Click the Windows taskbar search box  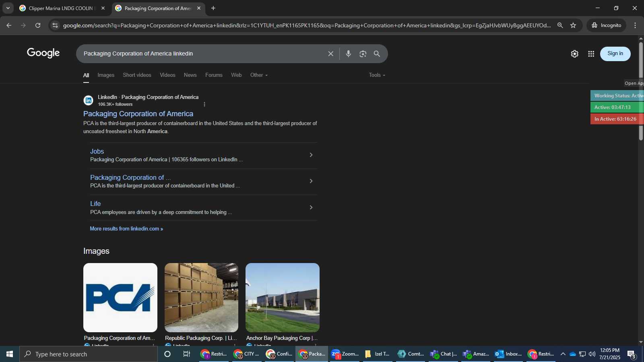89,354
